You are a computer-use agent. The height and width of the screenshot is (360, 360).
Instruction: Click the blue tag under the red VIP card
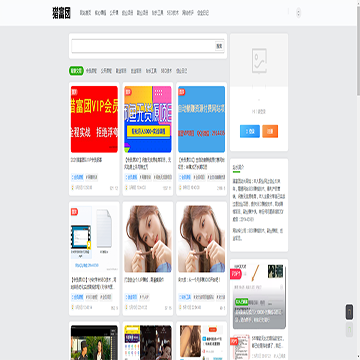78,177
